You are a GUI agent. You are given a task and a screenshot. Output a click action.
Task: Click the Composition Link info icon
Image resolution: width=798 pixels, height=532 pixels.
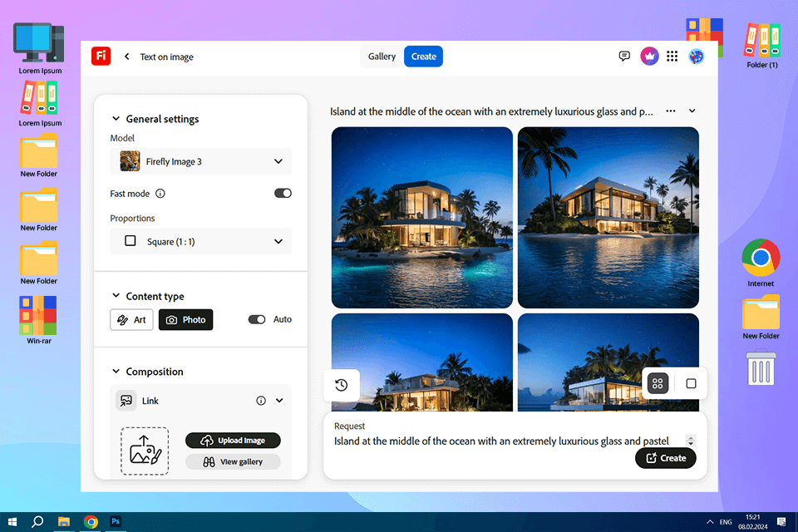(x=261, y=401)
